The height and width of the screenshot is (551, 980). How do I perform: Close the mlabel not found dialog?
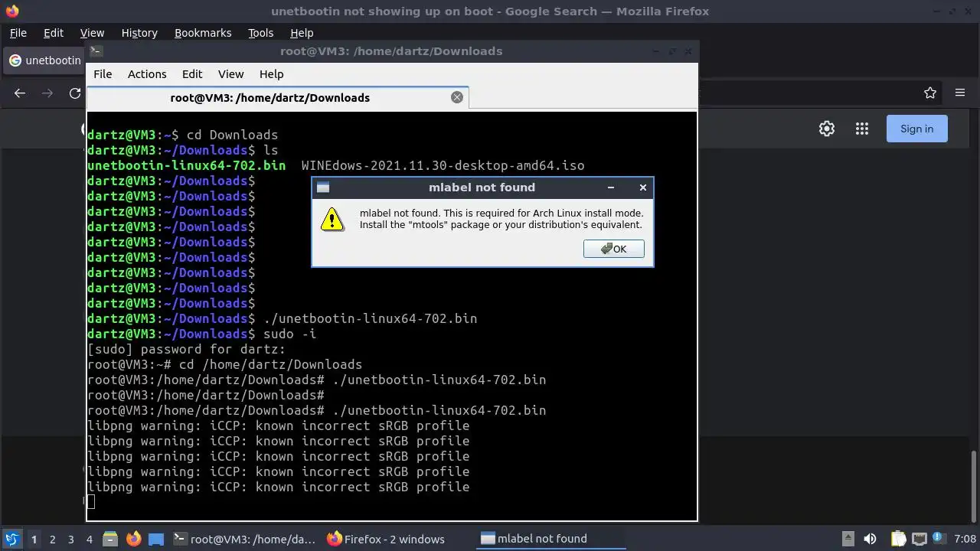pos(642,187)
